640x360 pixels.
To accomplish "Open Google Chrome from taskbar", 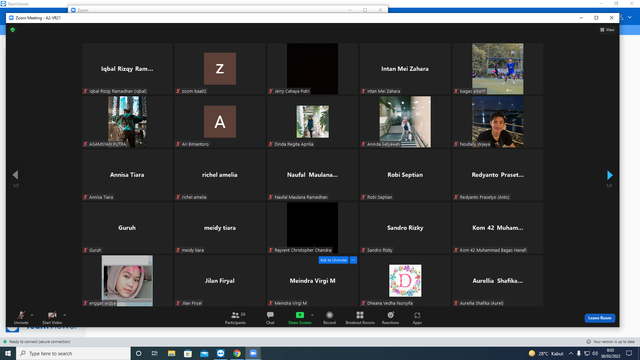I will coord(237,353).
